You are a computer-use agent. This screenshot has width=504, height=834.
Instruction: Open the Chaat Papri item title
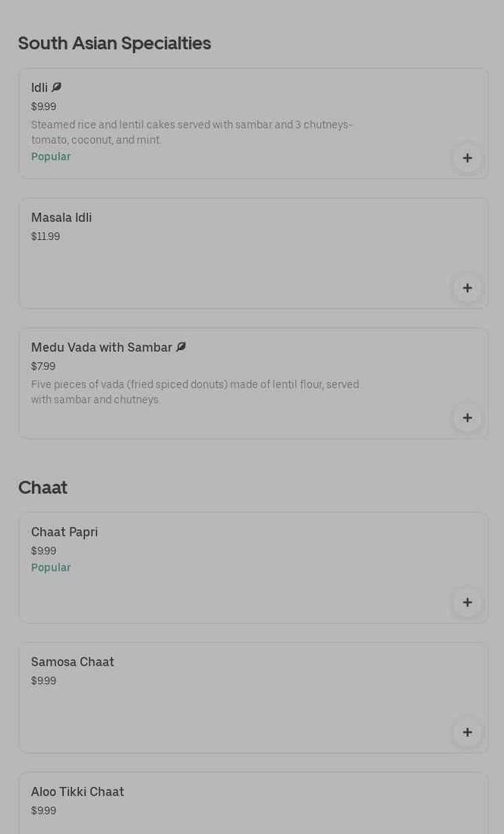65,532
